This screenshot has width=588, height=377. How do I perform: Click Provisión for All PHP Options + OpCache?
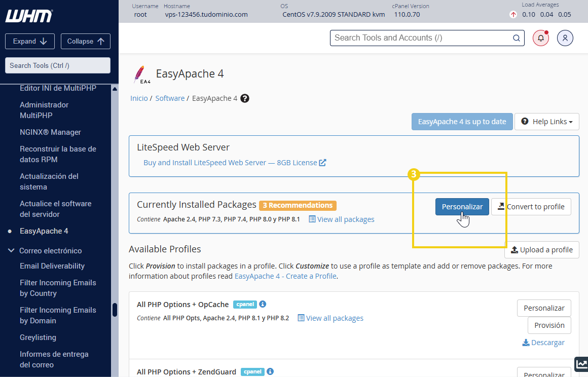(x=549, y=325)
